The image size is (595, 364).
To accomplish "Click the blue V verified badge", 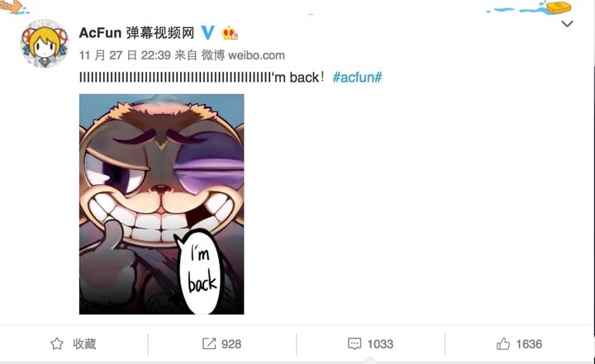I will click(x=207, y=33).
